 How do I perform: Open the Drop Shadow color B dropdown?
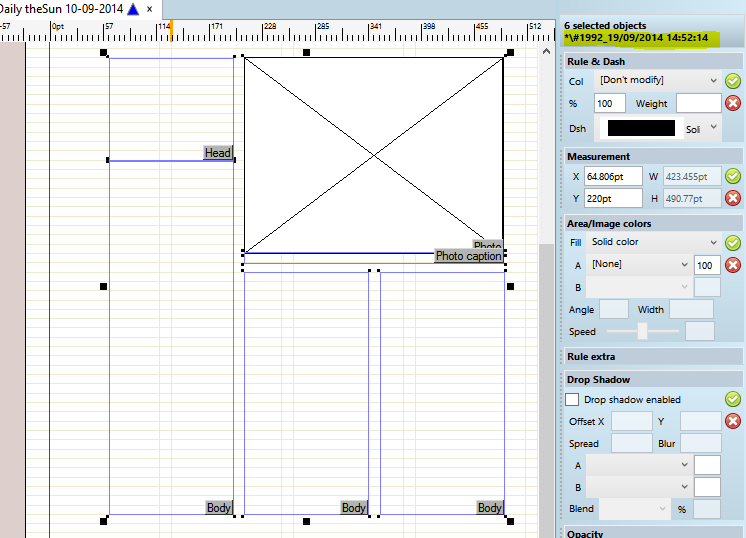638,487
